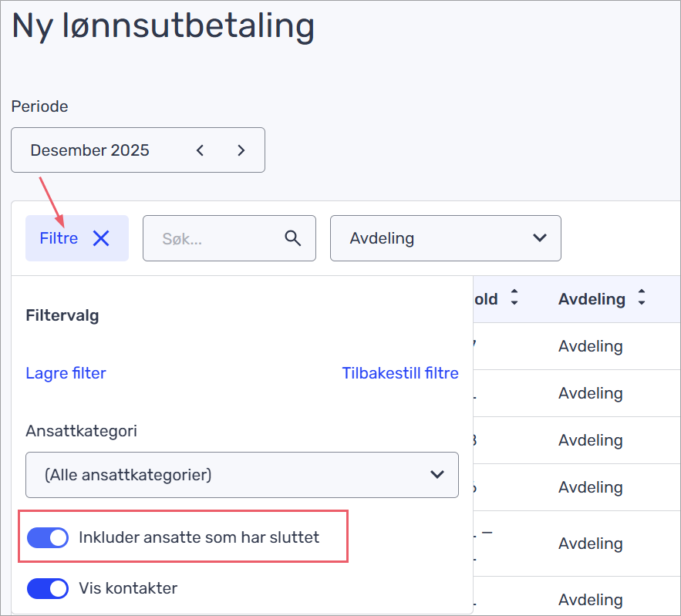Click the magnifying glass search icon

(293, 238)
